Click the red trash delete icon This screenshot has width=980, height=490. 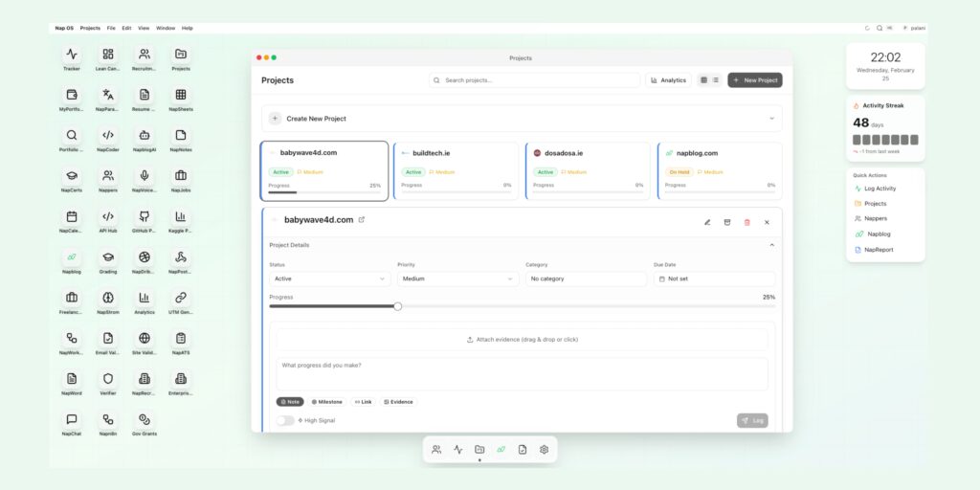point(746,222)
